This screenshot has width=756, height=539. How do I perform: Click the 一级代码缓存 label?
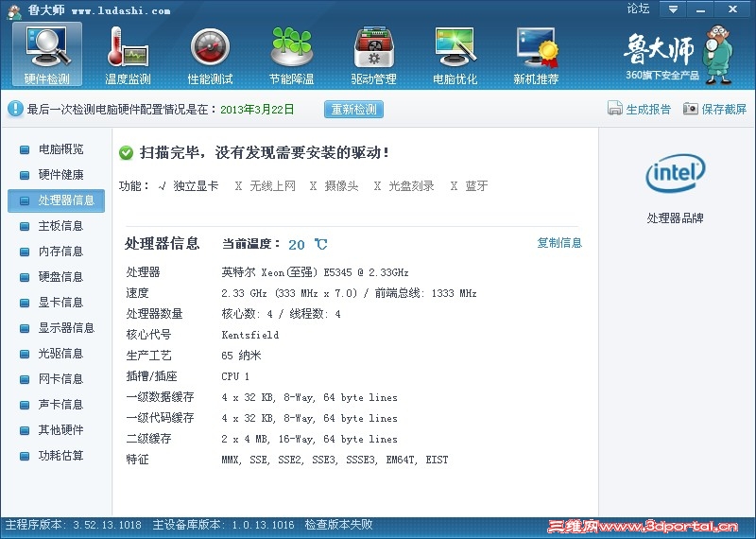[x=160, y=418]
